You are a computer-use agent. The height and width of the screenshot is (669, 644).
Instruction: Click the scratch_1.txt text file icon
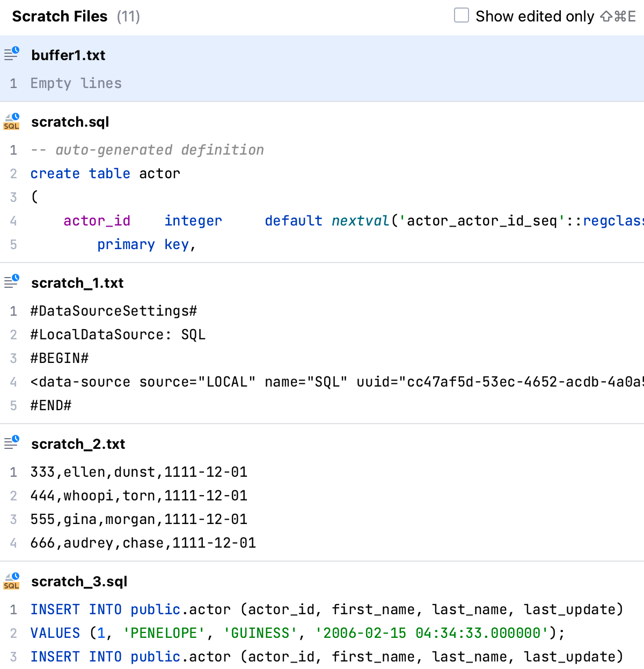coord(12,281)
